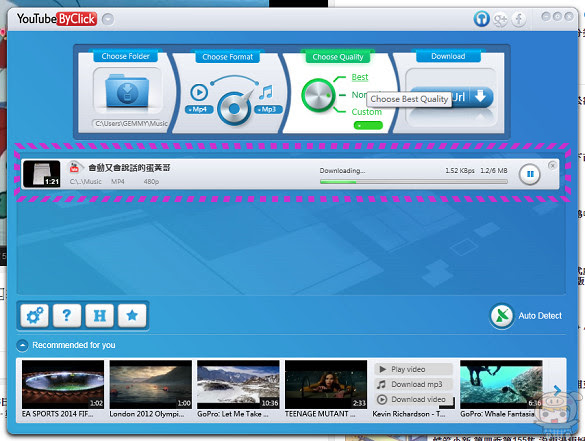Click the 480p quality text in download row

(x=151, y=182)
